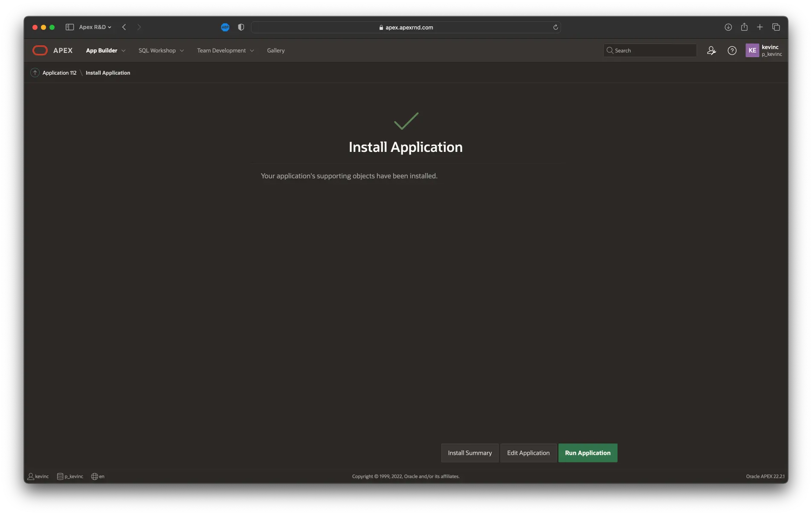Expand the Team Development dropdown arrow
Screen dimensions: 812x515
click(252, 51)
